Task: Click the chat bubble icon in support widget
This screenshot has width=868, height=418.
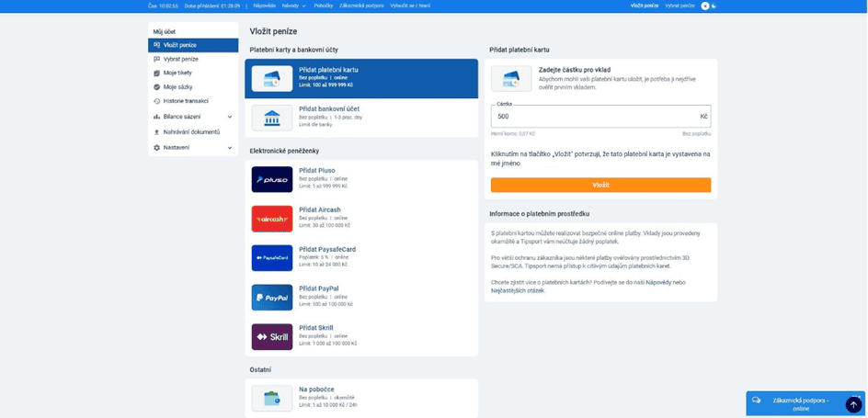Action: [756, 401]
